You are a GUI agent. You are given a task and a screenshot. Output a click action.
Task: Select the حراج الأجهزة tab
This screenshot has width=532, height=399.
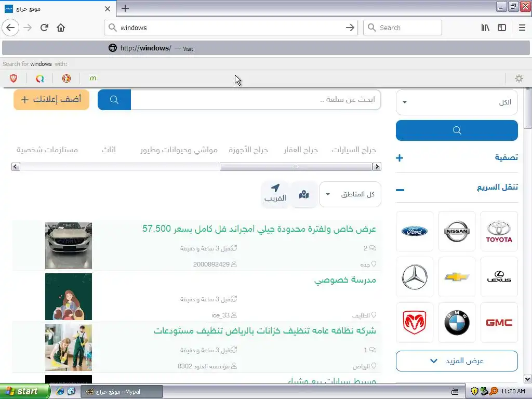point(248,150)
